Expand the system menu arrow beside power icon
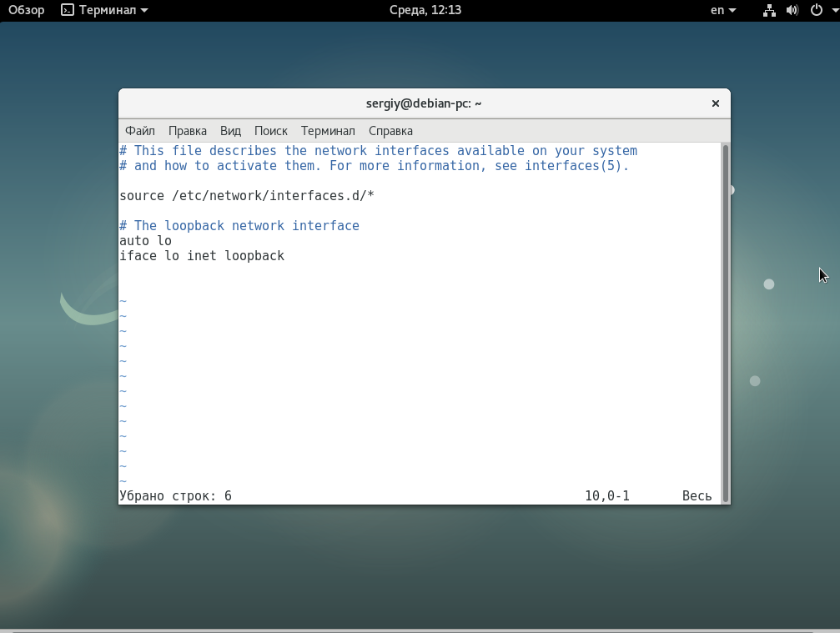Screen dimensions: 840x633 click(x=834, y=10)
